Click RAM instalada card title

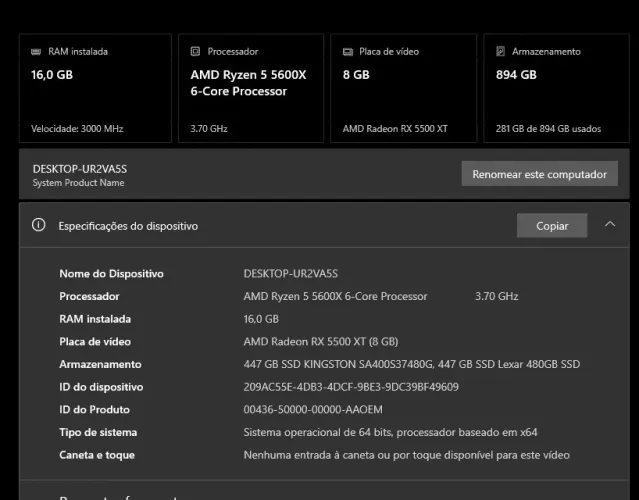coord(78,52)
